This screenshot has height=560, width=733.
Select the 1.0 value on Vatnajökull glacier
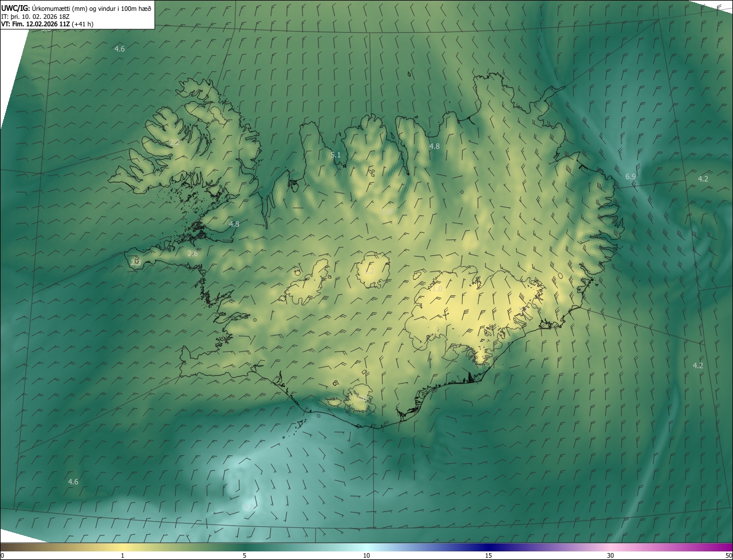436,289
